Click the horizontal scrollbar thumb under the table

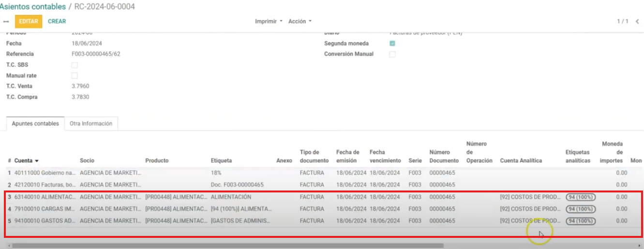[227, 246]
